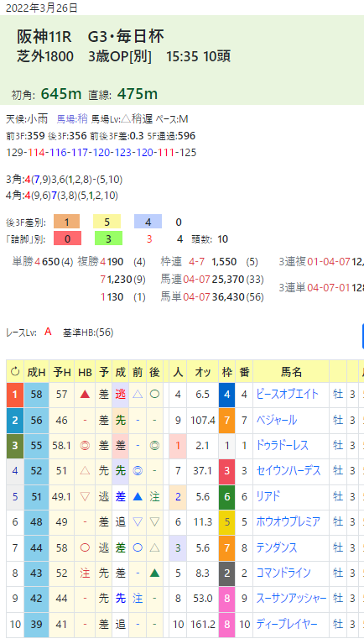Click the orange 後3F差別 box showing 1
Screen dimensions: 364x644
(x=66, y=222)
